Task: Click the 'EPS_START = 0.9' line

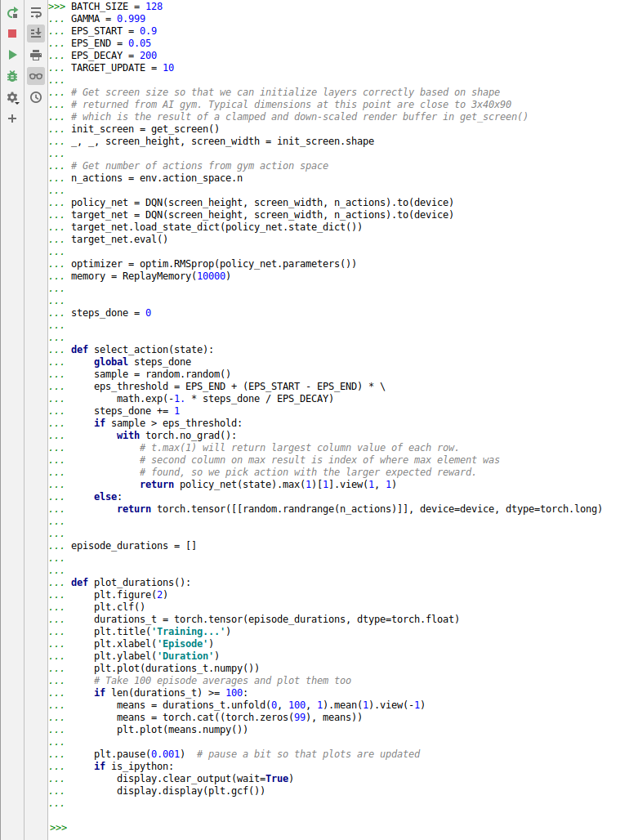Action: pyautogui.click(x=114, y=31)
